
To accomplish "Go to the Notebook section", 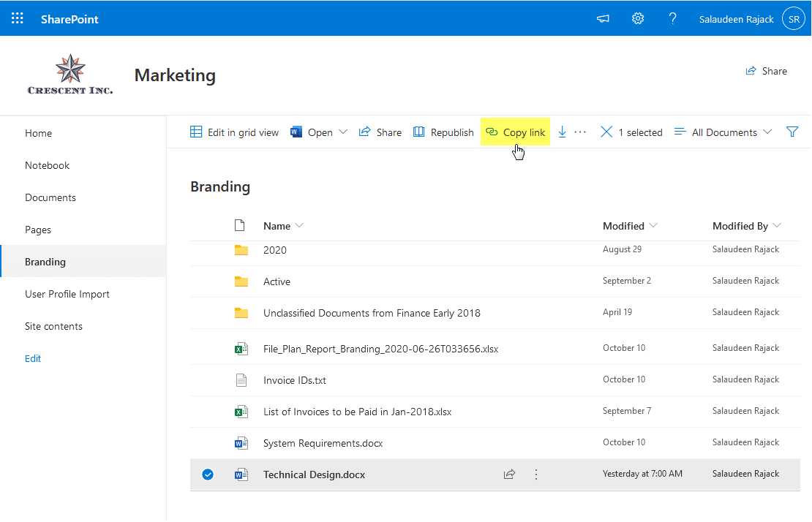I will pos(47,164).
